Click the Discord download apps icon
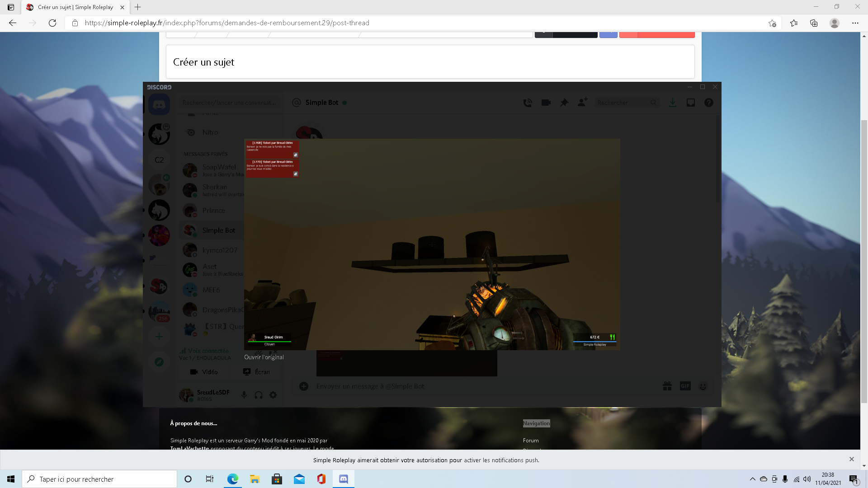 tap(673, 103)
